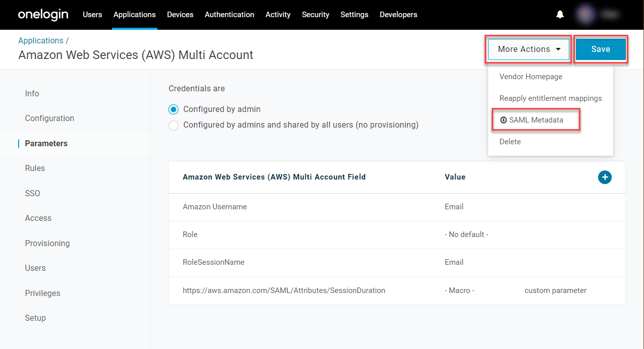This screenshot has height=349, width=644.
Task: Click the 'custom parameter' label
Action: (x=555, y=290)
